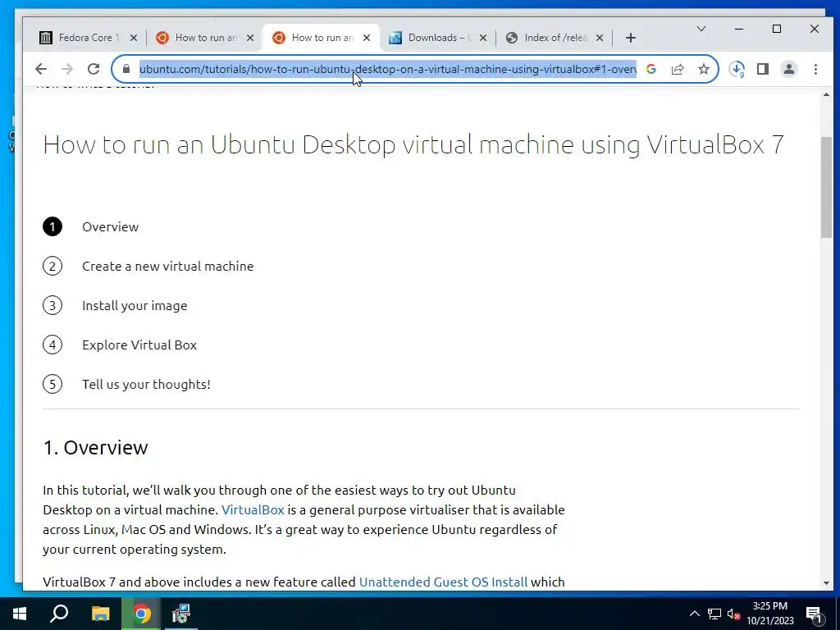Open the Chrome profile avatar
Viewport: 840px width, 630px height.
(x=788, y=69)
